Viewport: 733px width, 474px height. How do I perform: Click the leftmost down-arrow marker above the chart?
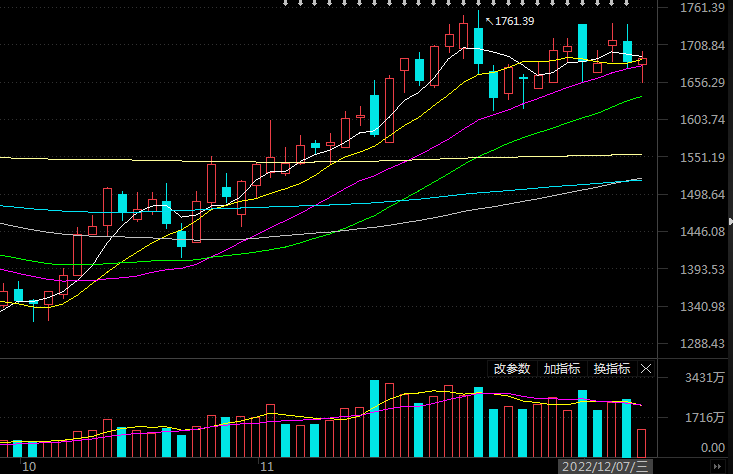285,4
